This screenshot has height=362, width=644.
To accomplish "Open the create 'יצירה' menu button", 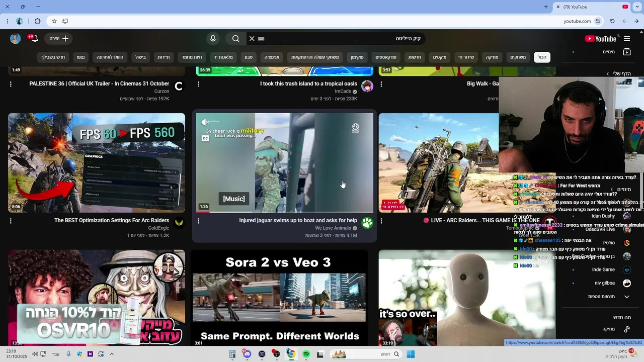I will (x=59, y=39).
